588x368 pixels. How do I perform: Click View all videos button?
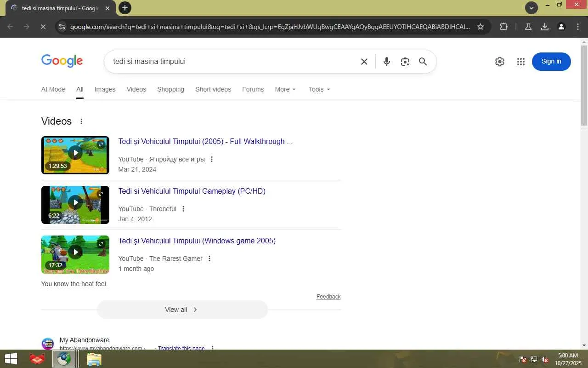point(182,310)
